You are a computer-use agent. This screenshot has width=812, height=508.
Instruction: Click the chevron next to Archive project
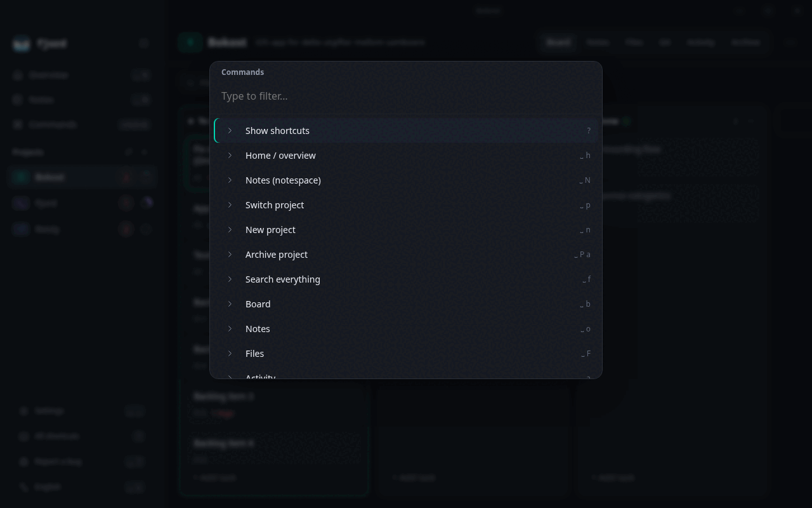click(230, 254)
